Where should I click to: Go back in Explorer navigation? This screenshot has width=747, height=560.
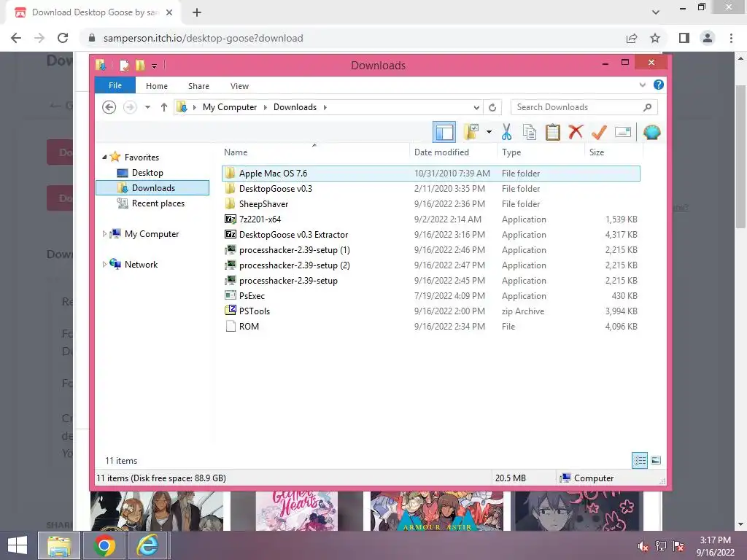coord(109,107)
